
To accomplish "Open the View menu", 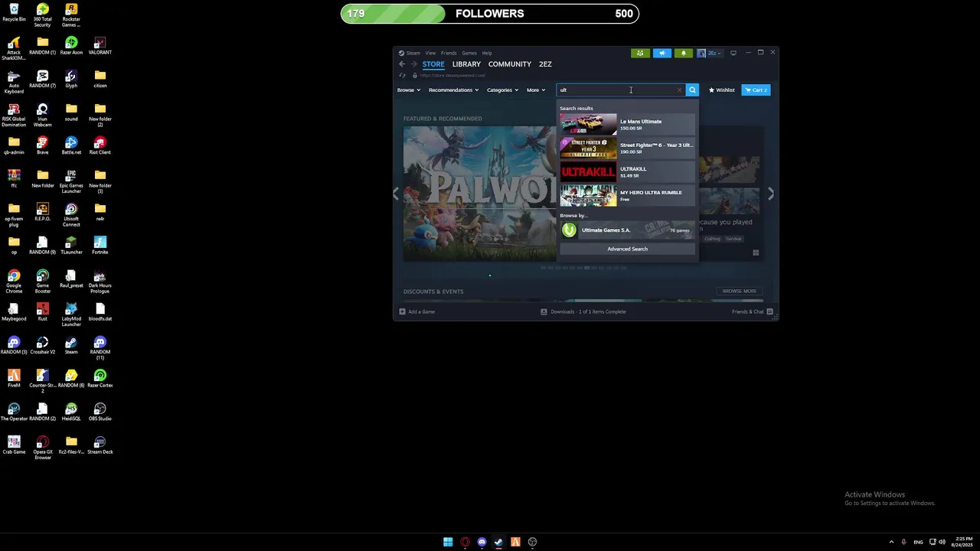I will 430,53.
